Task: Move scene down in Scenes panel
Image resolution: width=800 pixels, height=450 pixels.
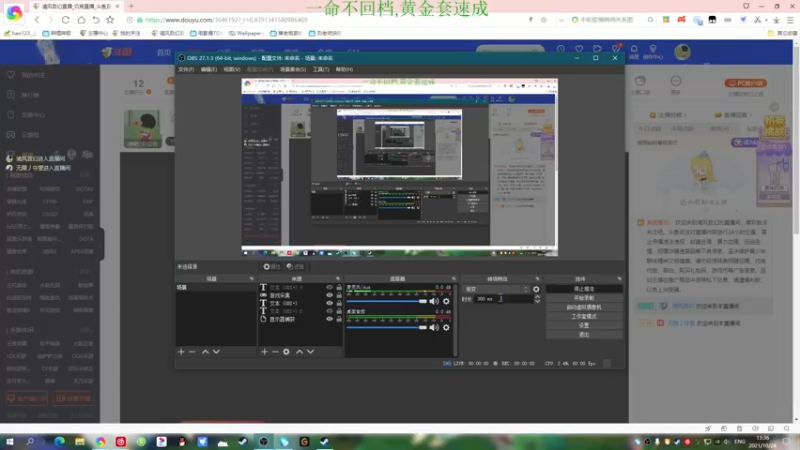Action: point(216,352)
